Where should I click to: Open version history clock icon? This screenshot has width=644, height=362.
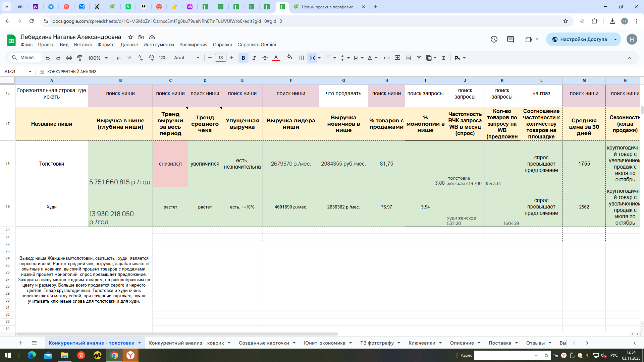pos(494,39)
